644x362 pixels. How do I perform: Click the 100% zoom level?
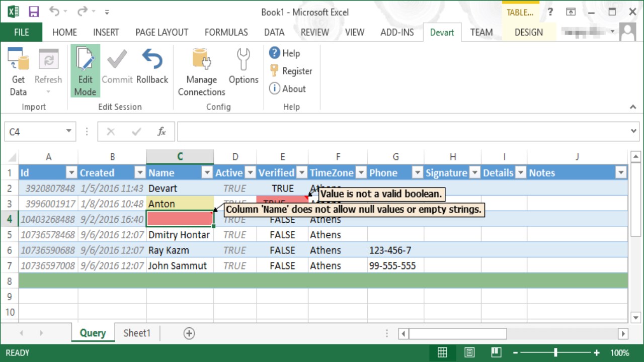620,352
